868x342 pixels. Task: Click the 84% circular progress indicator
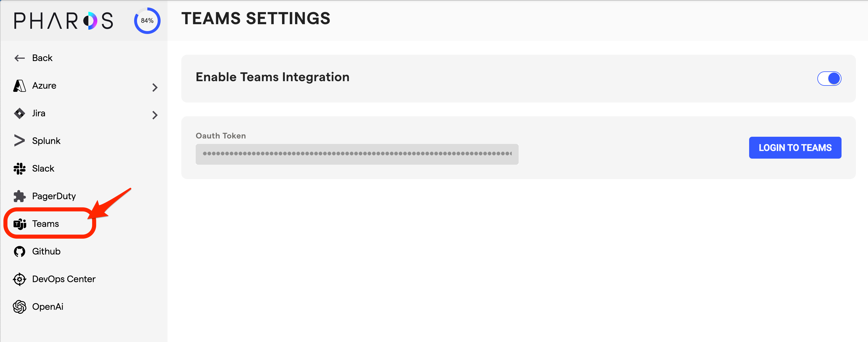(147, 20)
